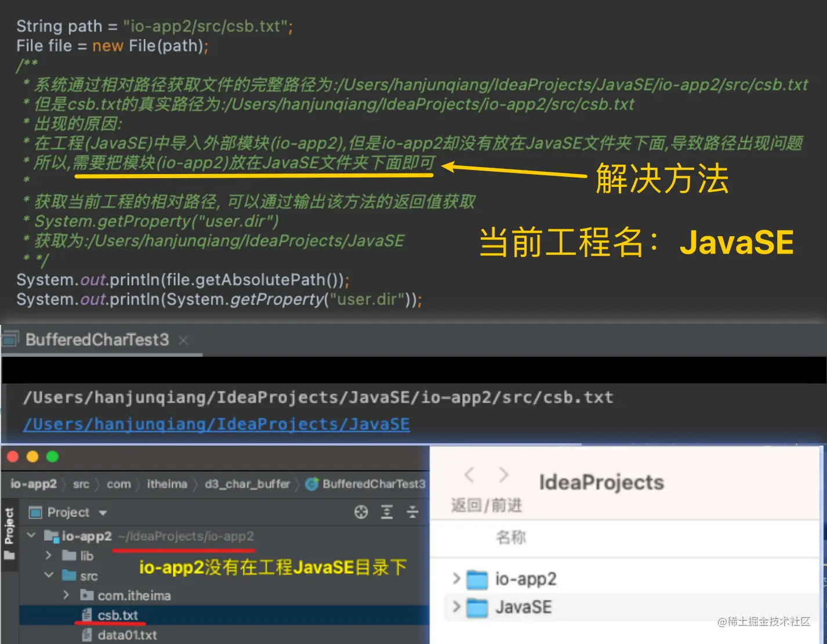This screenshot has height=644, width=827.
Task: Click the io-app2 breadcrumb
Action: coord(34,484)
